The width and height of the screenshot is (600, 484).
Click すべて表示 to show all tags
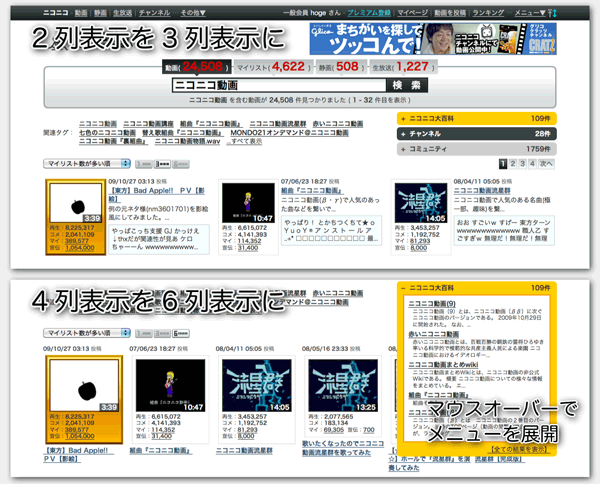pos(245,142)
